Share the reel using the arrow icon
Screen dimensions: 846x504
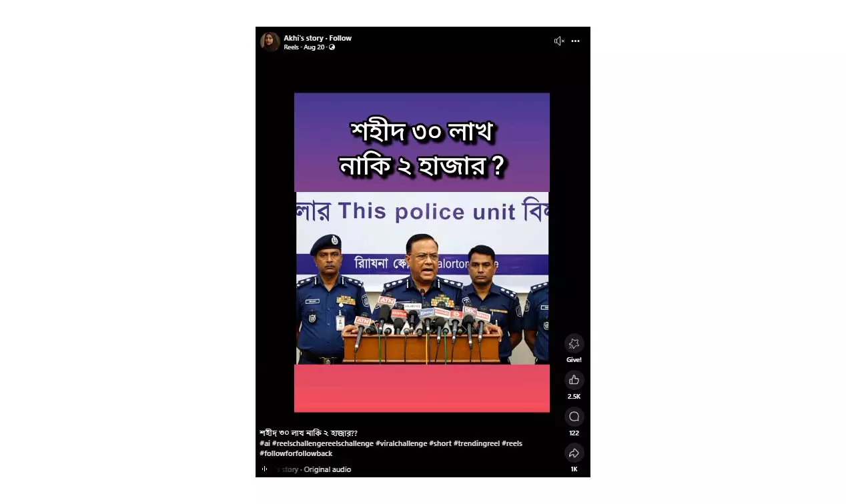574,453
